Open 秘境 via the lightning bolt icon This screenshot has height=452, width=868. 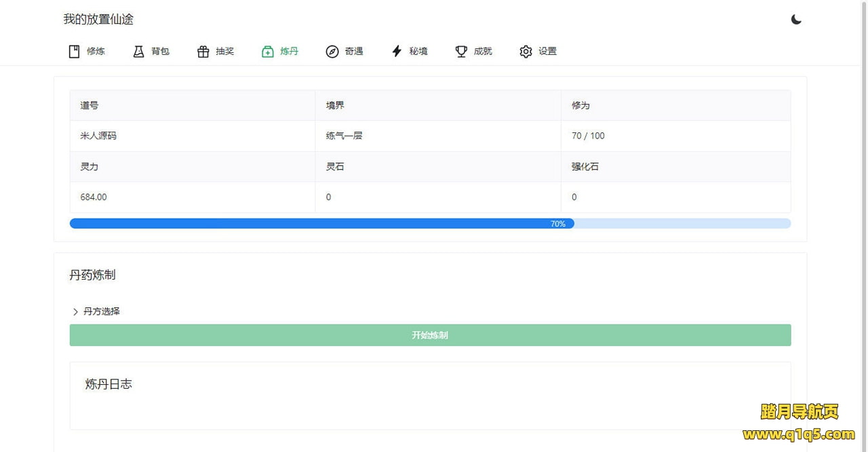coord(397,52)
